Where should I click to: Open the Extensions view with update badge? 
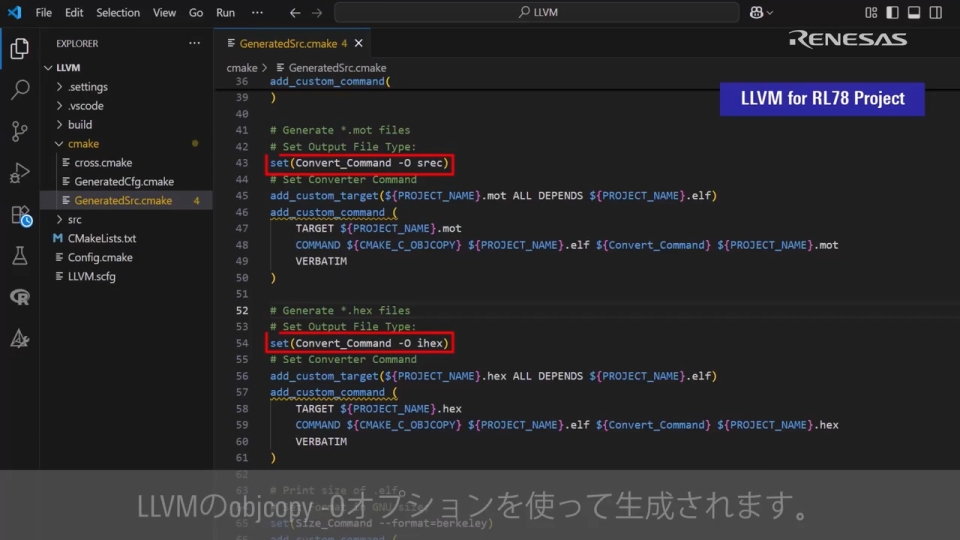click(19, 215)
